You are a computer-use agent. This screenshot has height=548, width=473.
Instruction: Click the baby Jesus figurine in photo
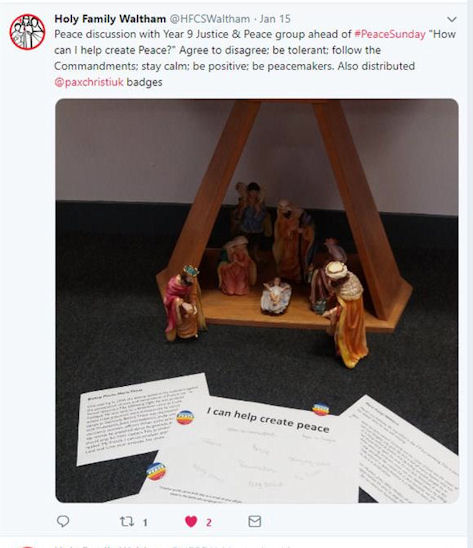[276, 296]
